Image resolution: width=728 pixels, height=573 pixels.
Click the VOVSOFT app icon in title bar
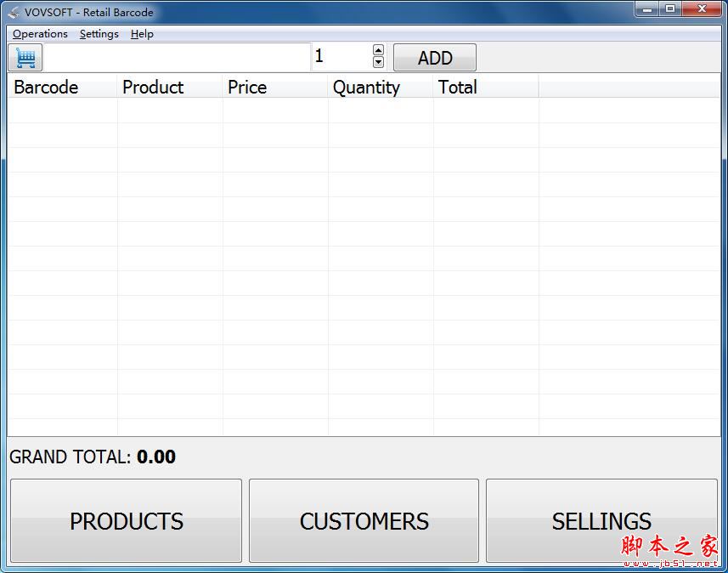[12, 12]
